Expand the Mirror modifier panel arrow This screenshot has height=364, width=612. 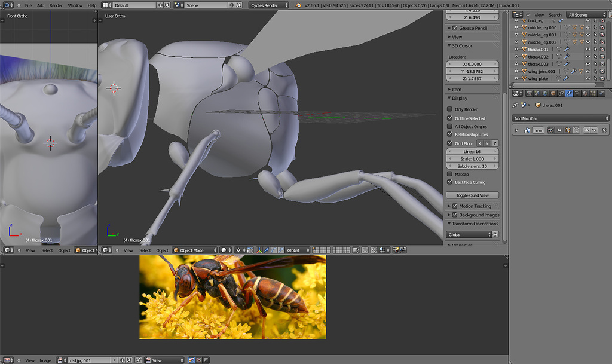(x=516, y=130)
